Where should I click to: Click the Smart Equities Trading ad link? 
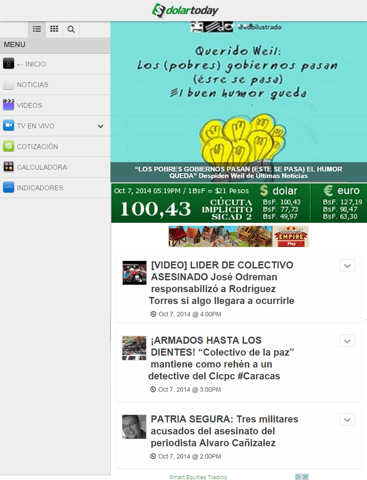click(x=198, y=477)
